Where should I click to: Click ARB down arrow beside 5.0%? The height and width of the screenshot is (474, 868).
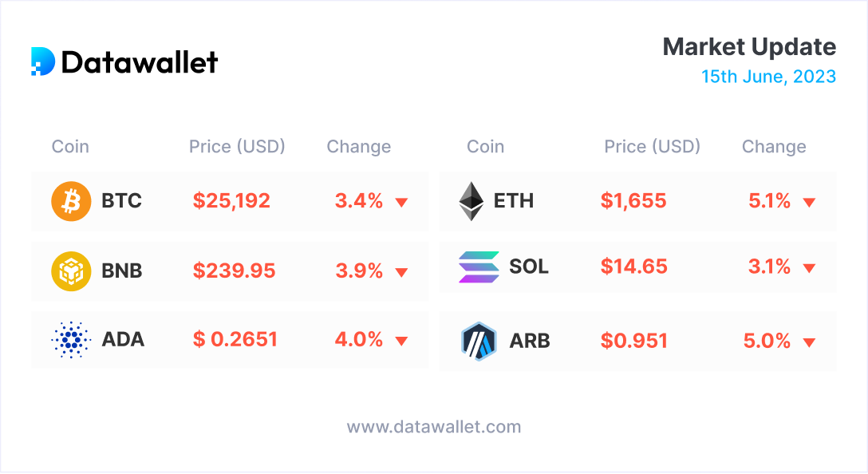pos(809,342)
